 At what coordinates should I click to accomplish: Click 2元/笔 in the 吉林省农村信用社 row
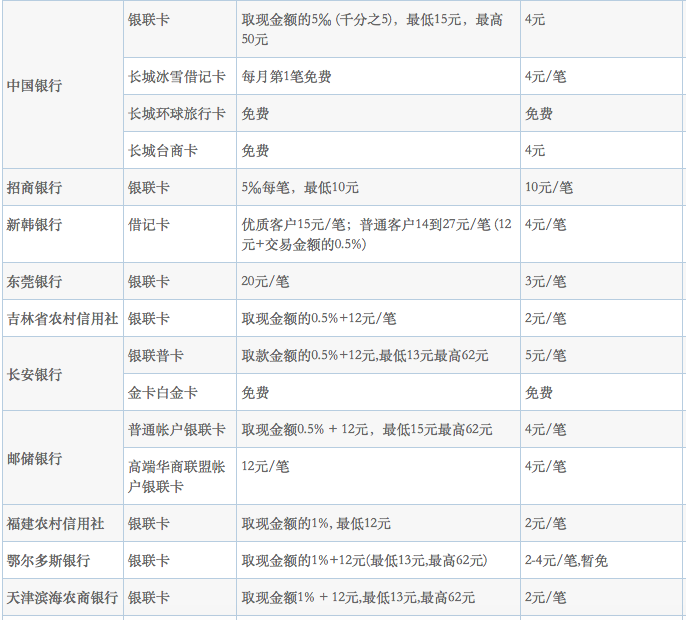[545, 319]
